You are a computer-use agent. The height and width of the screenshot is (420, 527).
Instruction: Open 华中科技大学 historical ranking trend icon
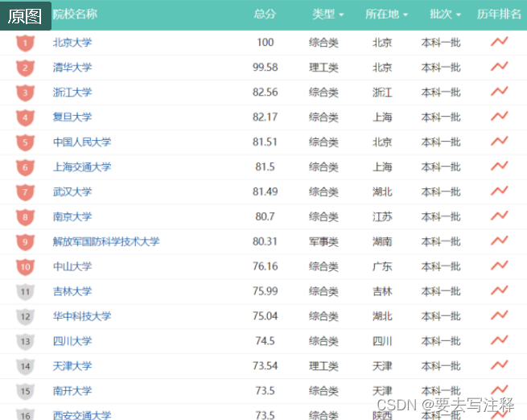point(499,315)
